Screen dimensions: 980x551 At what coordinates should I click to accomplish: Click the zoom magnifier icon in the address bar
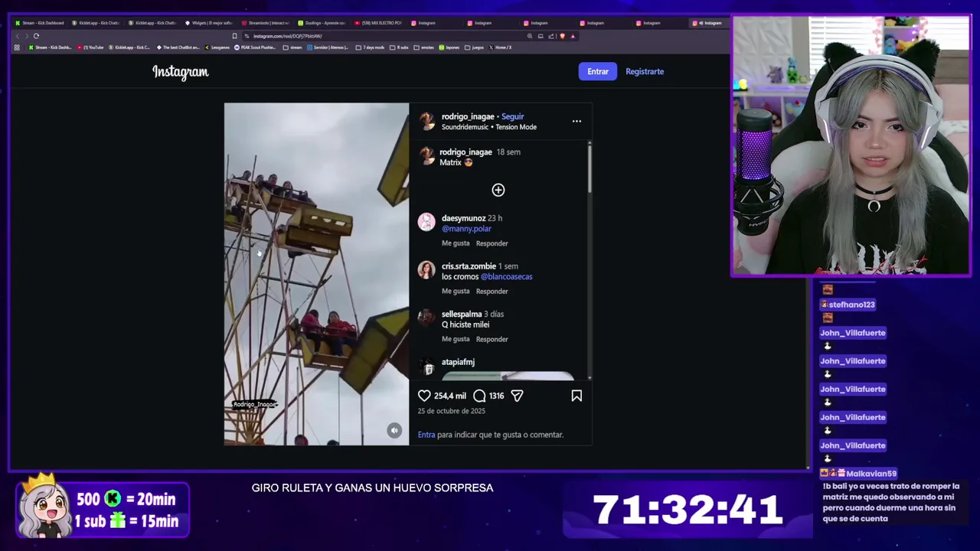pos(530,36)
